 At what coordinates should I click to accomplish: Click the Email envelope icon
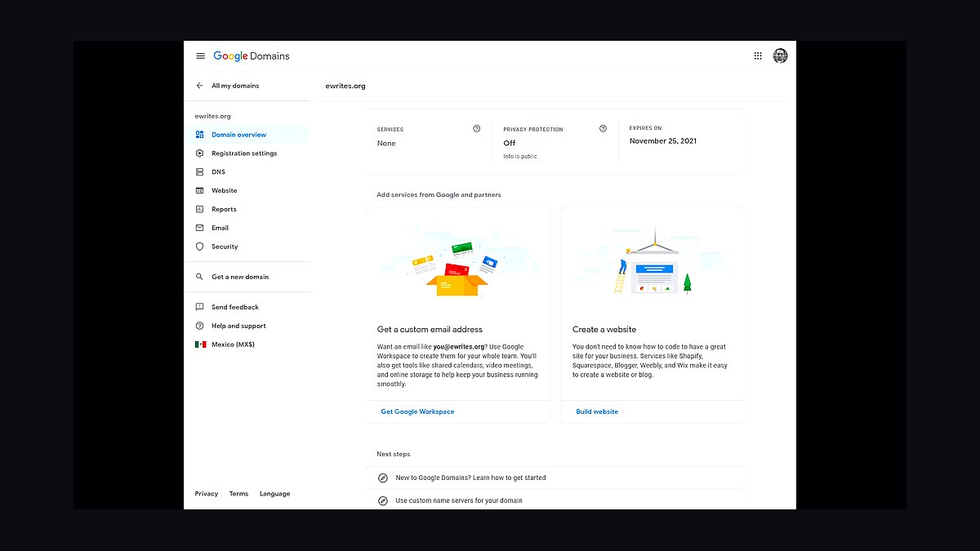coord(199,229)
